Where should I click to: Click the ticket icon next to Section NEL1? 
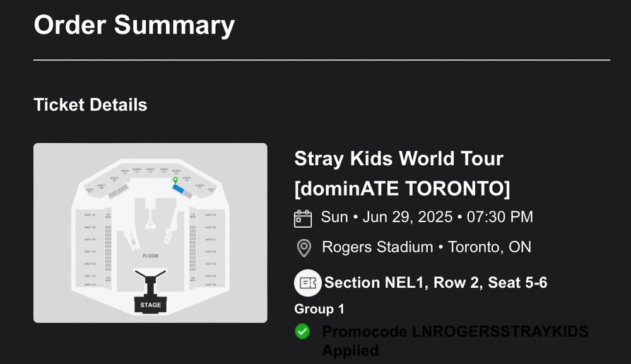click(x=308, y=283)
